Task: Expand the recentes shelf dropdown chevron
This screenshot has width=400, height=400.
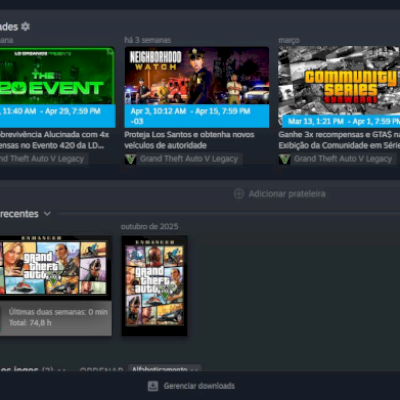Action: (x=47, y=214)
